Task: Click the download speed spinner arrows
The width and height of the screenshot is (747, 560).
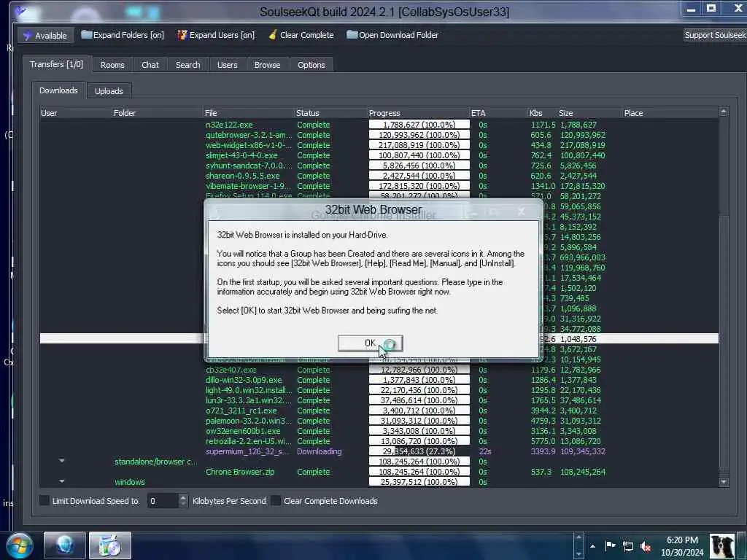Action: coord(183,500)
